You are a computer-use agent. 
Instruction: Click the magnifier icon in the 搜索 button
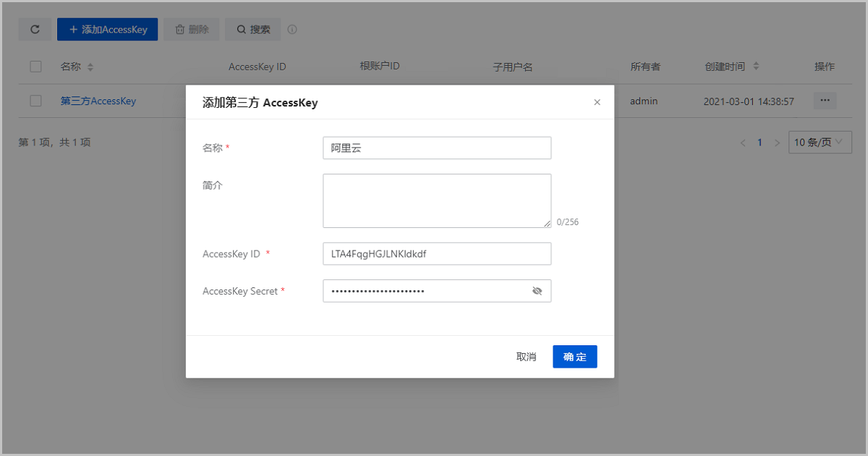pos(240,30)
